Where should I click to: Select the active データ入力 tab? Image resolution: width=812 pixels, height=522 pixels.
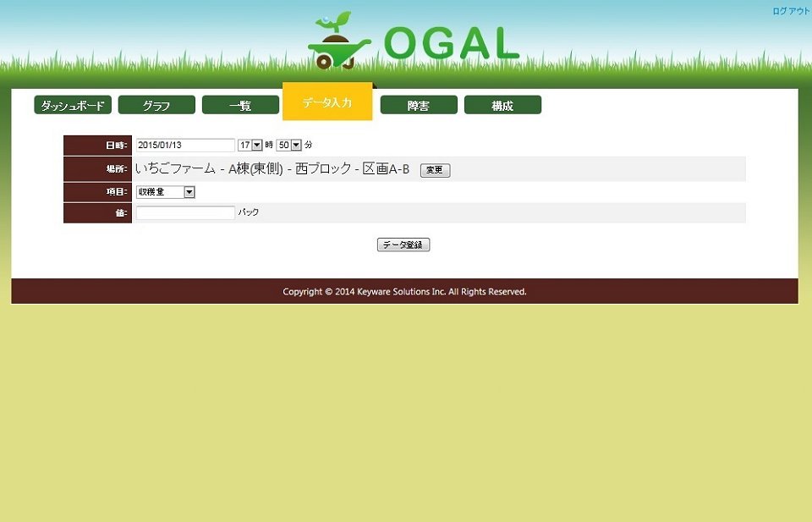[x=327, y=102]
